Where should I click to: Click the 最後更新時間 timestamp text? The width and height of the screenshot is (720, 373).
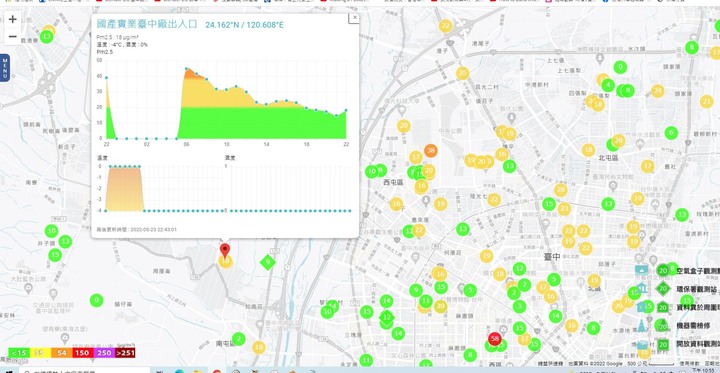136,229
